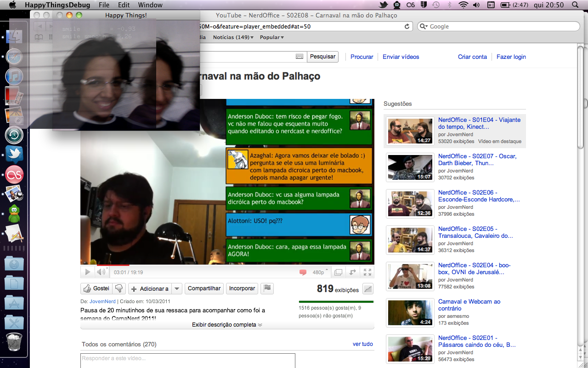Toggle the expand player size icon
Screen dimensions: 588x368
tap(353, 272)
